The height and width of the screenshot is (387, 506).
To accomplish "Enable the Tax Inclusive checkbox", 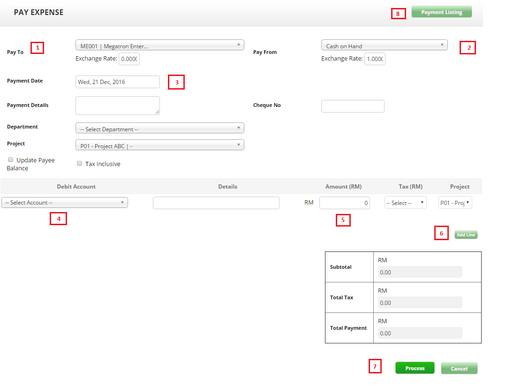I will coord(79,163).
